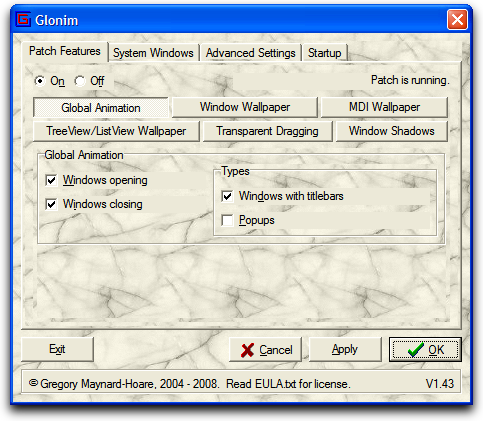Toggle the Windows opening checkbox
The width and height of the screenshot is (483, 421).
point(51,181)
